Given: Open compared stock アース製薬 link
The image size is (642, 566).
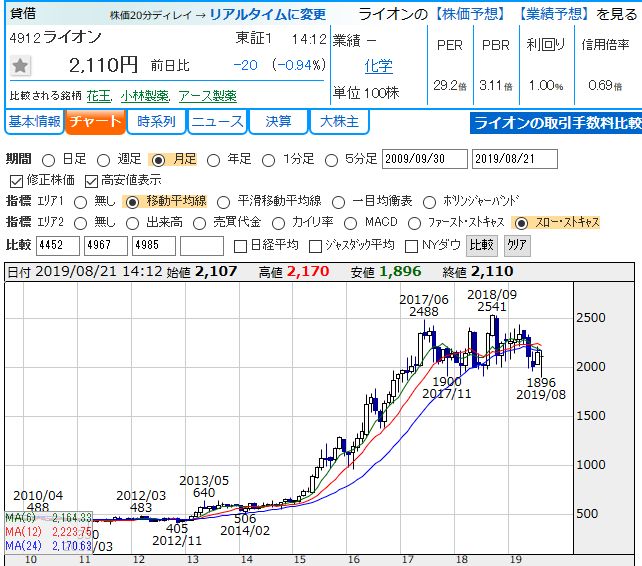Looking at the screenshot, I should point(208,96).
